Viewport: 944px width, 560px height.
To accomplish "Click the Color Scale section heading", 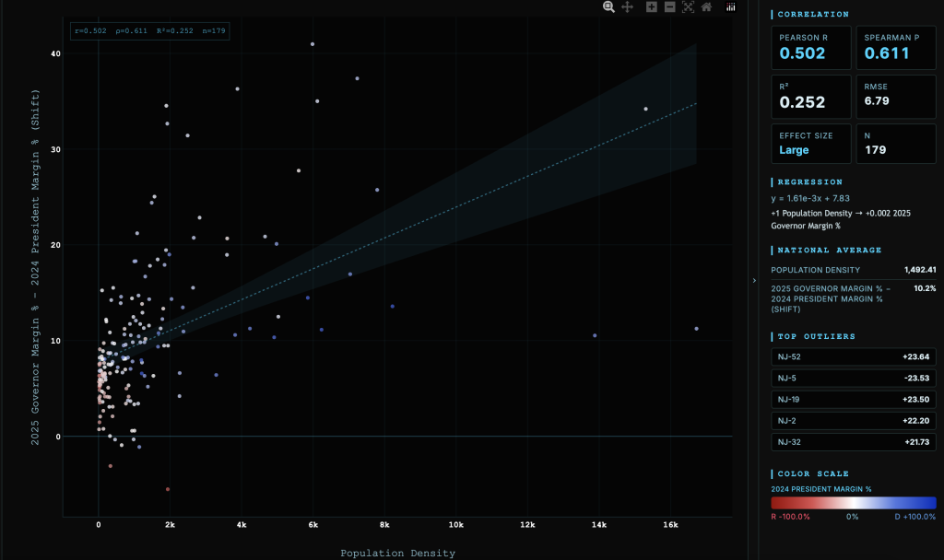I will [813, 473].
